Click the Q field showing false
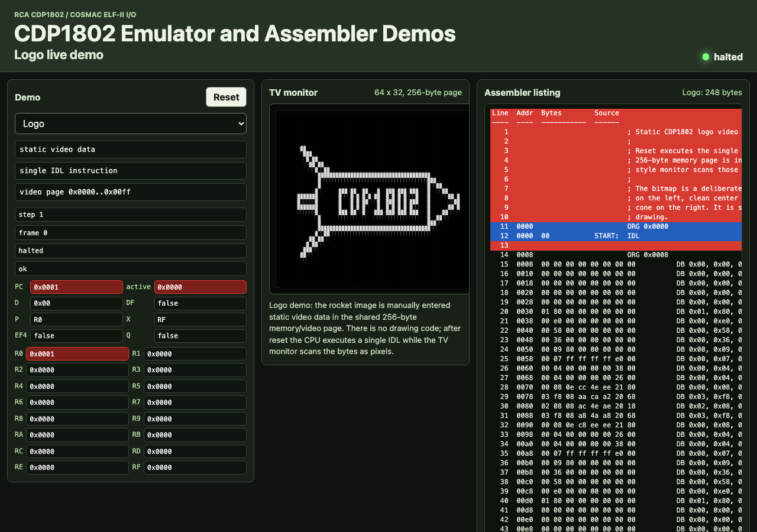 click(200, 336)
